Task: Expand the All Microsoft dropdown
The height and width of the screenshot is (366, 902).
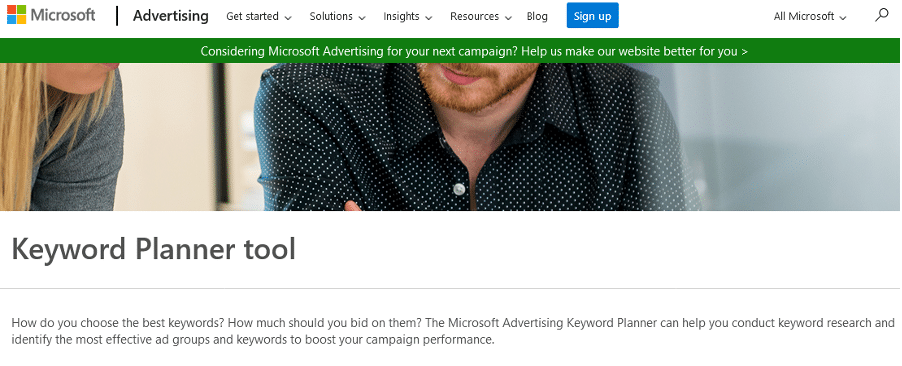Action: pos(810,17)
